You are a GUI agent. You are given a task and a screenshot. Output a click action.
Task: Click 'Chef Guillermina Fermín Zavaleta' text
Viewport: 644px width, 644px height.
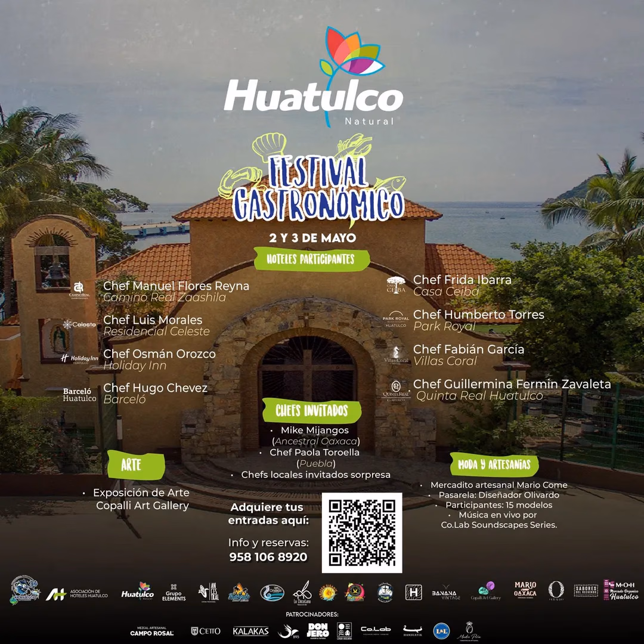[x=512, y=384]
